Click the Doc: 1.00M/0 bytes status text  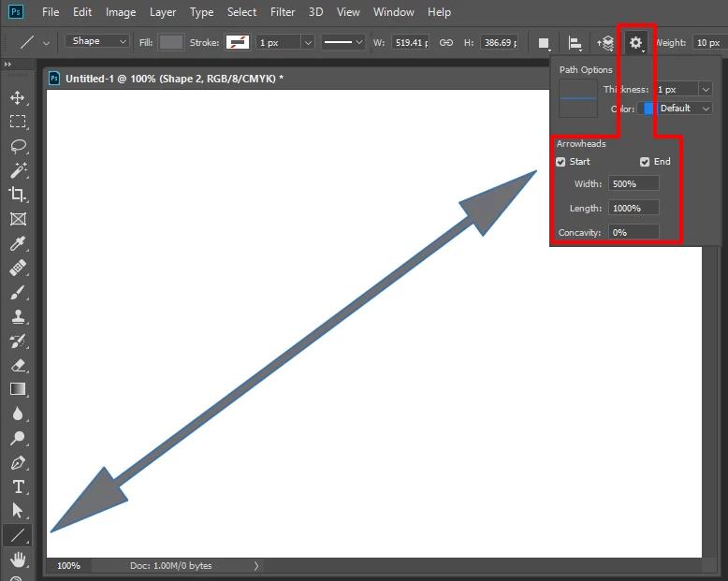click(x=171, y=566)
